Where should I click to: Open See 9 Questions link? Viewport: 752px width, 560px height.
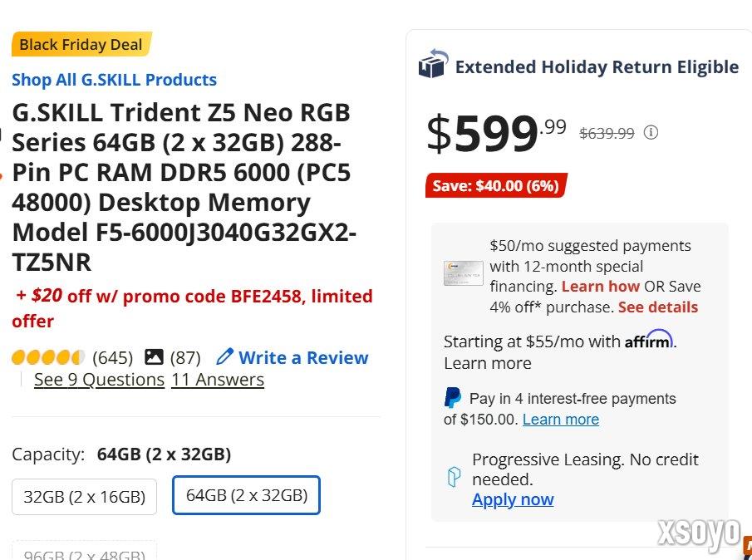(x=99, y=380)
